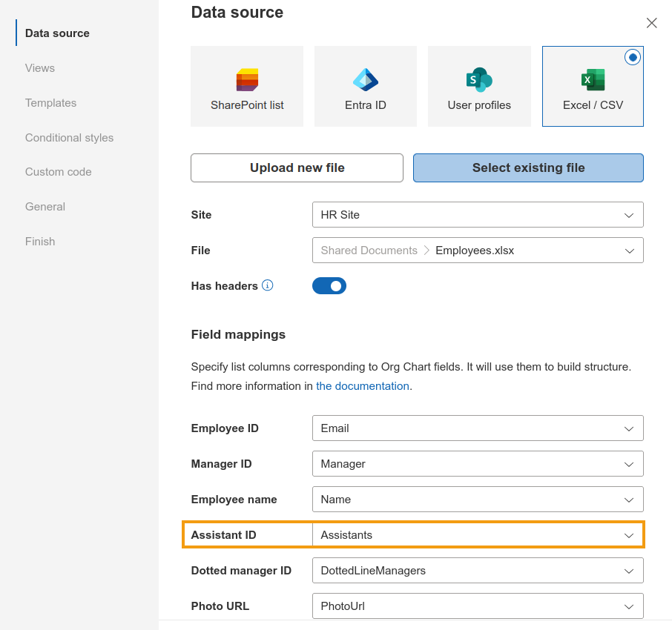Click the Entra ID diamond icon
Image resolution: width=672 pixels, height=630 pixels.
click(x=366, y=79)
